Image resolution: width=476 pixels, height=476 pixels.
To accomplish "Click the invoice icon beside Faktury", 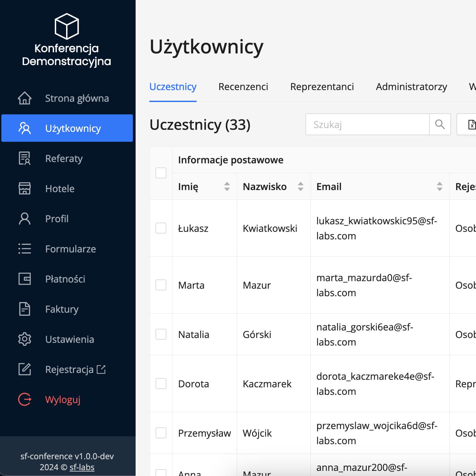I will (25, 309).
